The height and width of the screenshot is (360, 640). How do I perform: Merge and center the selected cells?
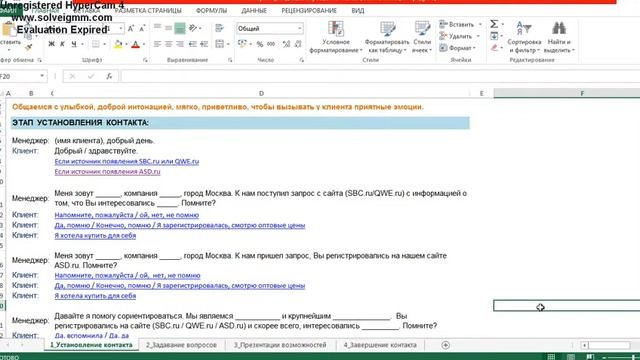219,44
